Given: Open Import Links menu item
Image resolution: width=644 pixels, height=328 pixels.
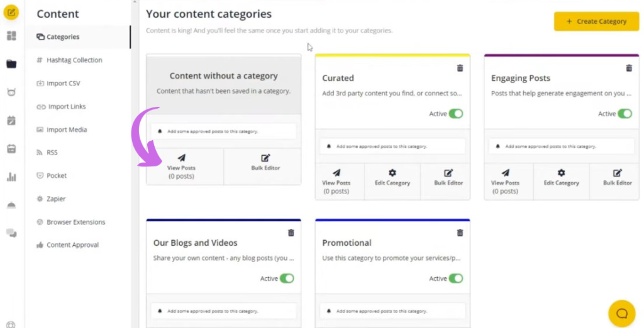Looking at the screenshot, I should pos(61,106).
